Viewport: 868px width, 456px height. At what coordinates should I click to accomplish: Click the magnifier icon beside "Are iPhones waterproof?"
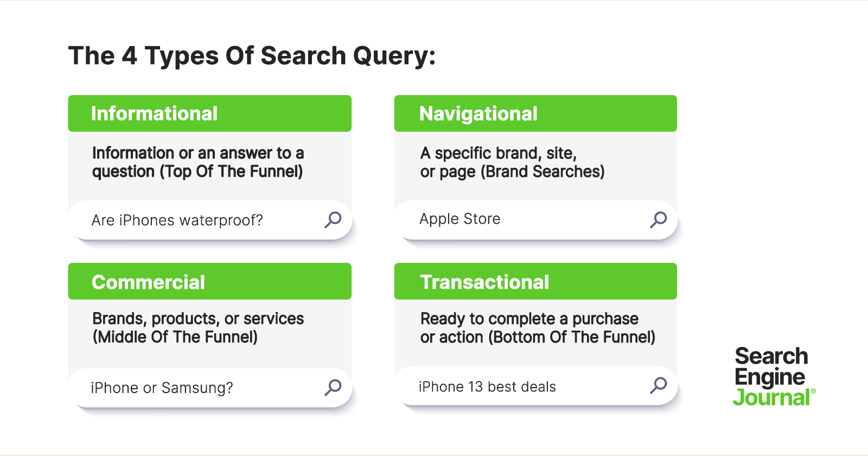(x=333, y=220)
